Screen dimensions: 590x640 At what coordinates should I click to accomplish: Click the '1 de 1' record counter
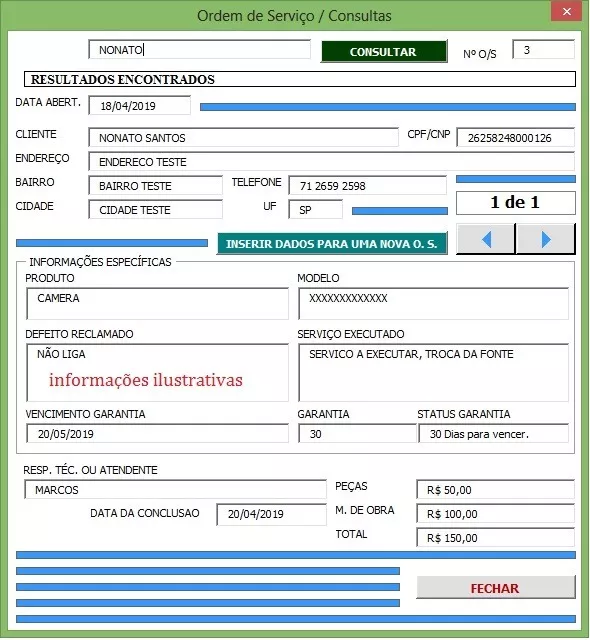[x=516, y=202]
